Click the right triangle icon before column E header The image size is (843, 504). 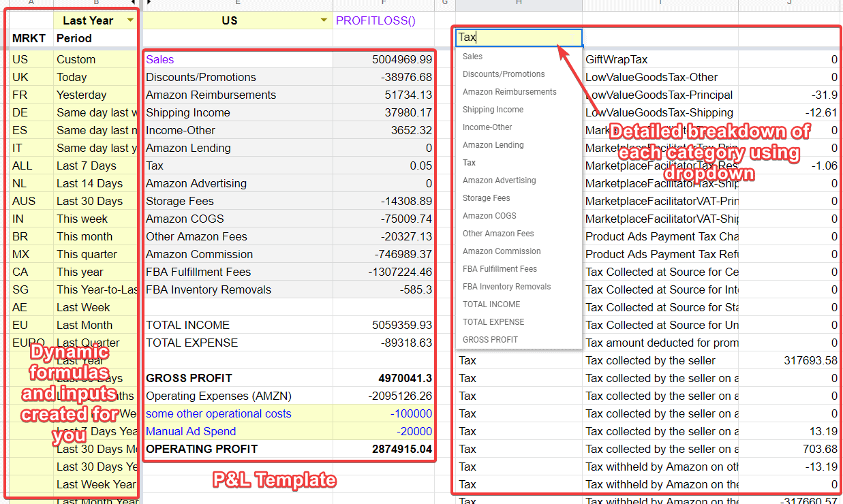click(x=149, y=5)
